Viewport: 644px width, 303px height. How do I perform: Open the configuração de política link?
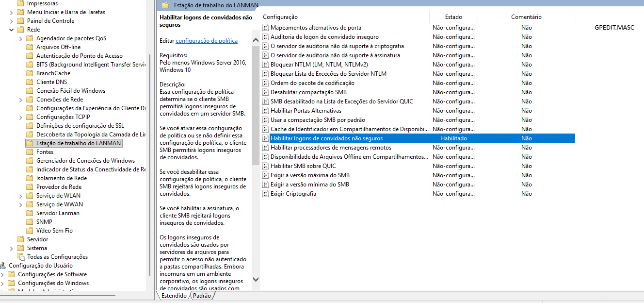pyautogui.click(x=207, y=41)
